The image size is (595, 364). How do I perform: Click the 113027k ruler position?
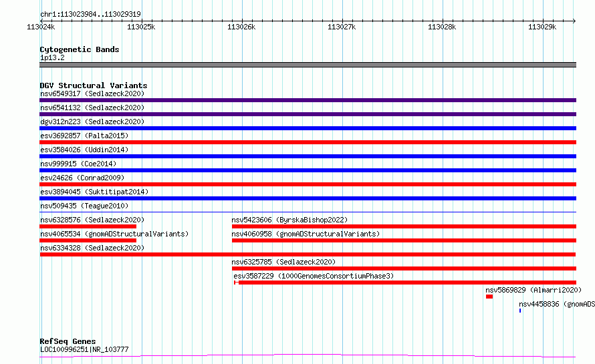pyautogui.click(x=342, y=27)
